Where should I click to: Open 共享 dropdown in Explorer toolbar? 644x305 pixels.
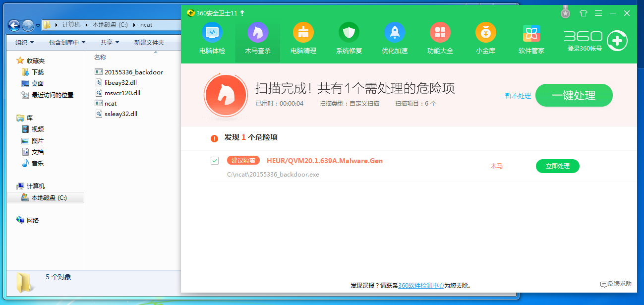click(x=110, y=43)
